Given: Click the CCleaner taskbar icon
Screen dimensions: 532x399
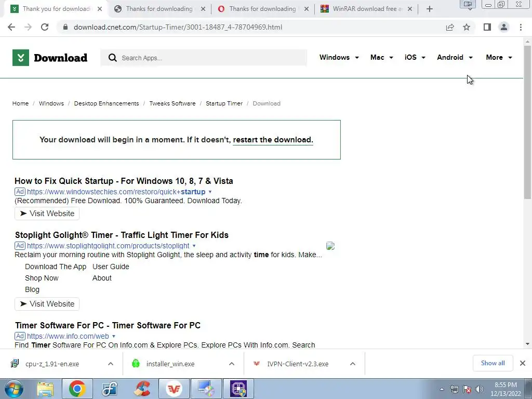Looking at the screenshot, I should point(142,389).
